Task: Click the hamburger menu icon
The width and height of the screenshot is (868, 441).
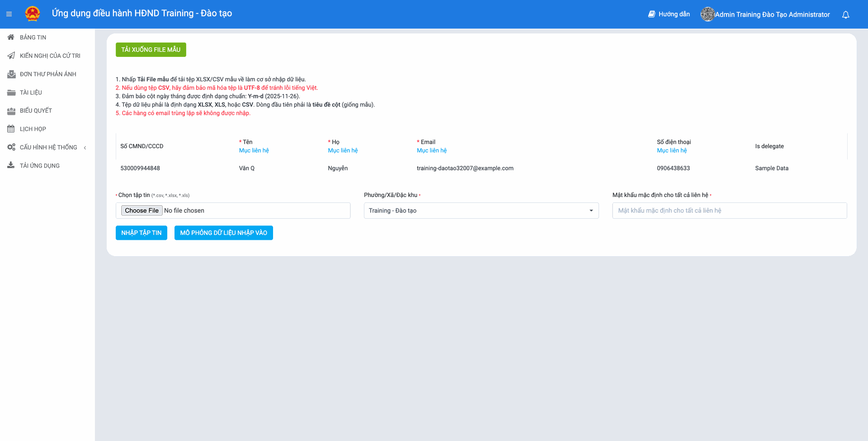Action: point(9,14)
